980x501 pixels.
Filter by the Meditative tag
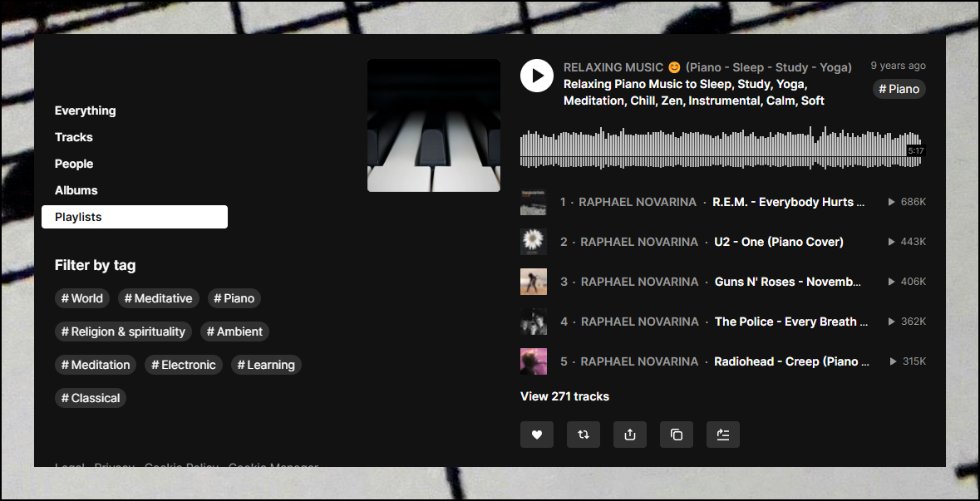(x=158, y=298)
